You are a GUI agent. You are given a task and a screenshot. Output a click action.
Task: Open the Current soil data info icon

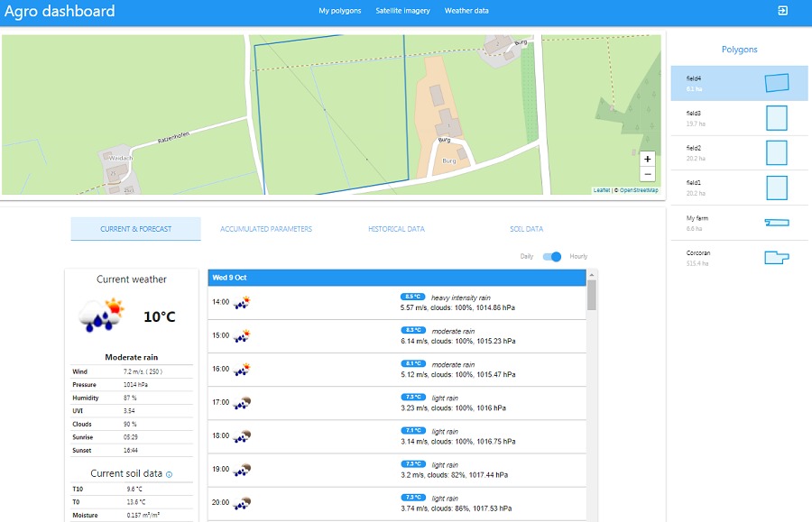[x=169, y=474]
